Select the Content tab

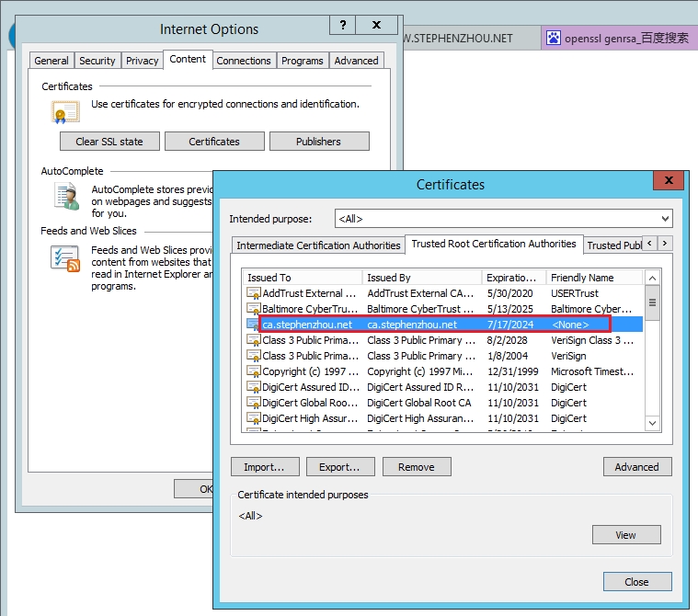tap(188, 59)
